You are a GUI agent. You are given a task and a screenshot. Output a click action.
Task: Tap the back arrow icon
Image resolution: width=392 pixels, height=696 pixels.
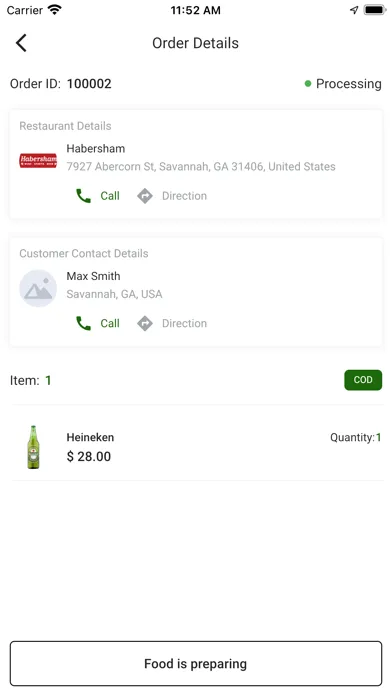pyautogui.click(x=21, y=43)
